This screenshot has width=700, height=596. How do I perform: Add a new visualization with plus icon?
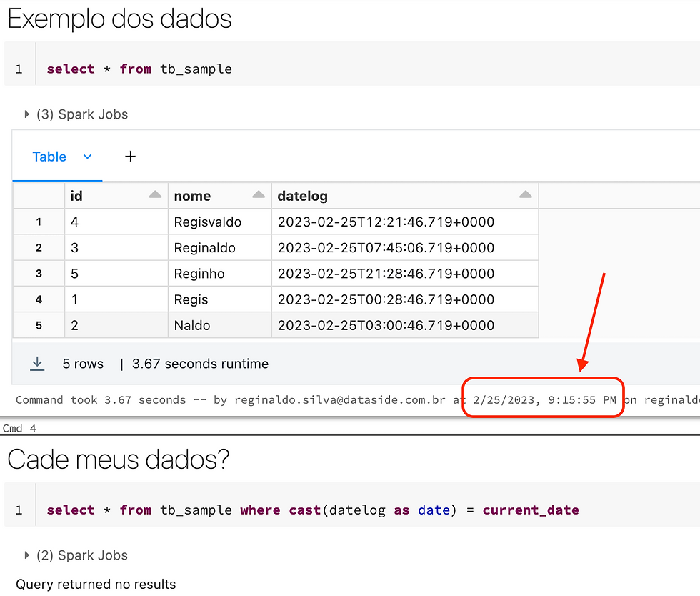pyautogui.click(x=130, y=157)
